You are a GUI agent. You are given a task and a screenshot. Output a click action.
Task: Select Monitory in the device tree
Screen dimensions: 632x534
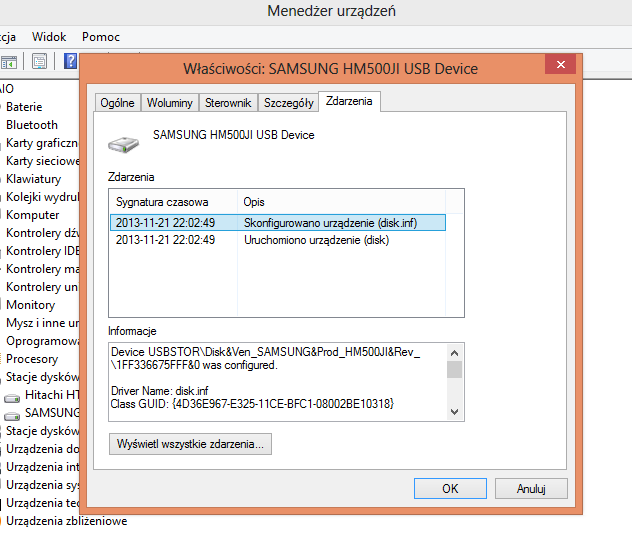[x=31, y=305]
